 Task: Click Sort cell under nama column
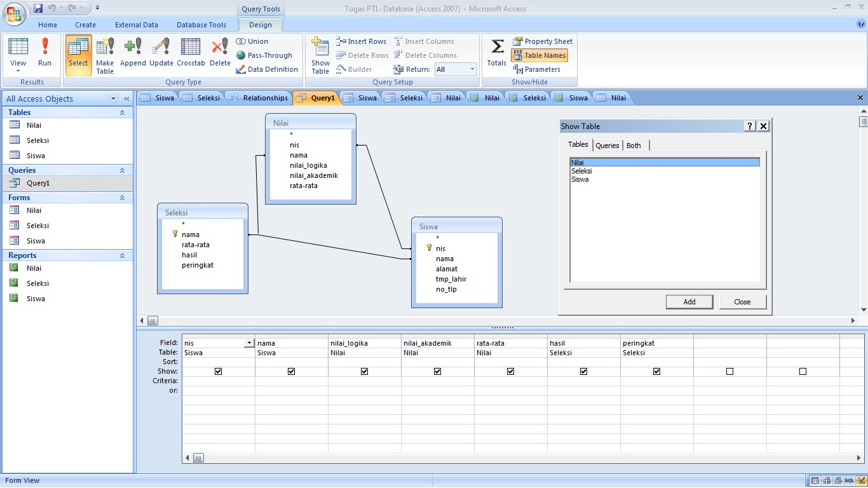point(292,362)
